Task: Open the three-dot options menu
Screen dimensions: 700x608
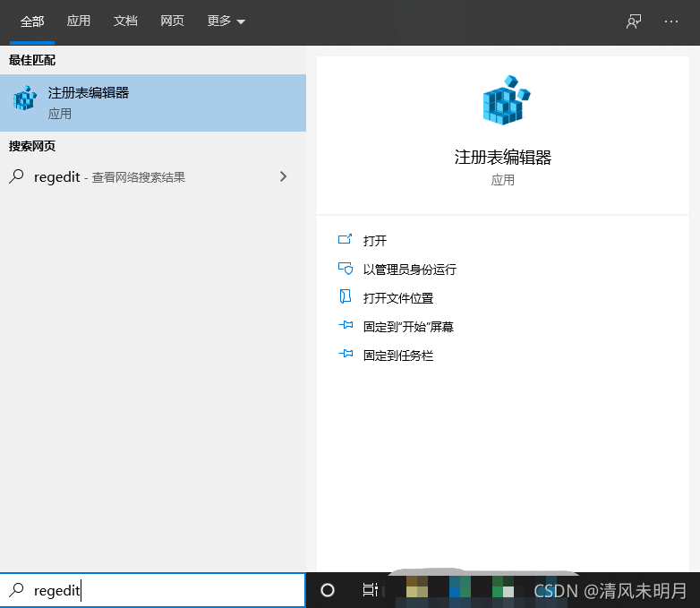Action: [x=671, y=21]
